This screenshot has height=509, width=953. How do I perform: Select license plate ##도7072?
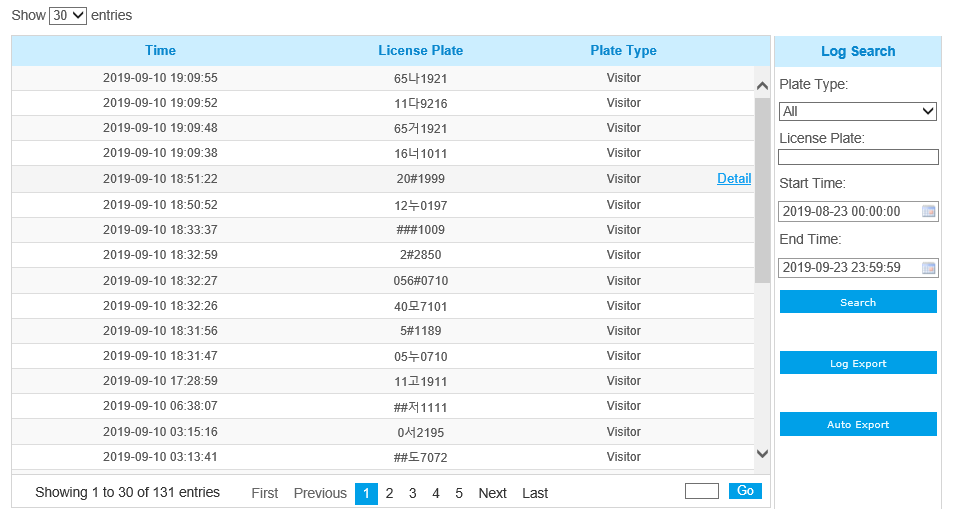[x=421, y=457]
